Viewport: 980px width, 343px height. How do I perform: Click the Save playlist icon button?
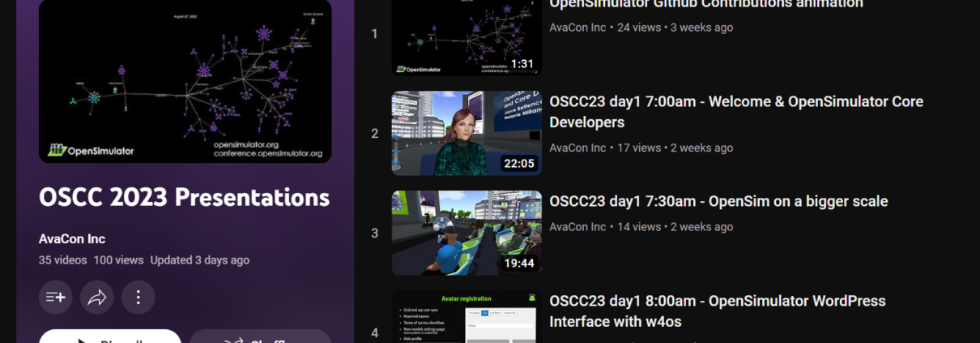click(56, 298)
